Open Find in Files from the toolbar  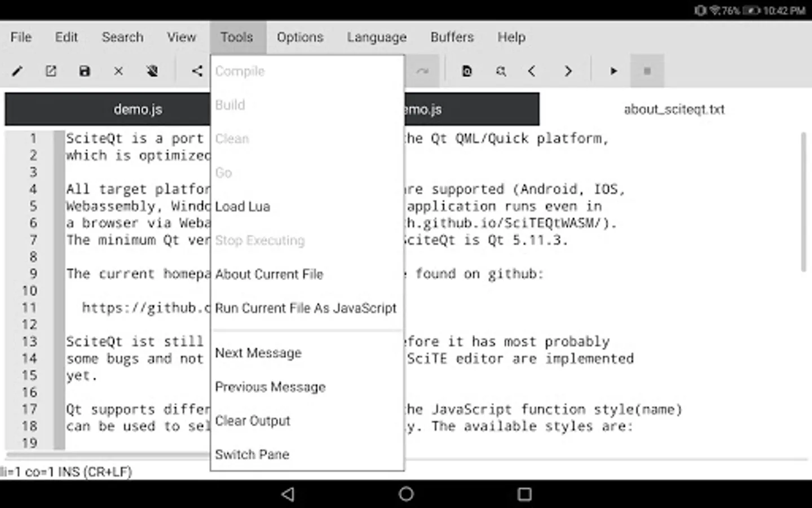[467, 71]
